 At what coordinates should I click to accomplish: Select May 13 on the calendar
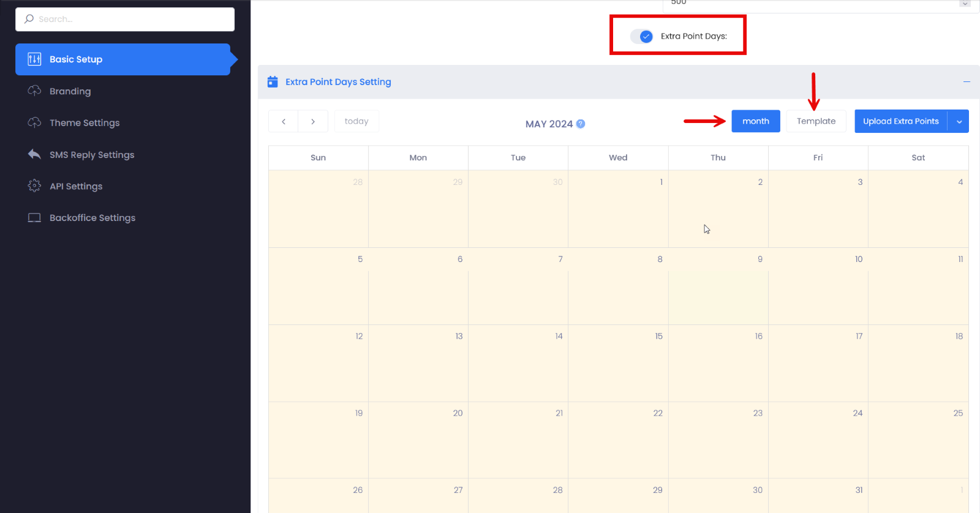click(x=418, y=363)
